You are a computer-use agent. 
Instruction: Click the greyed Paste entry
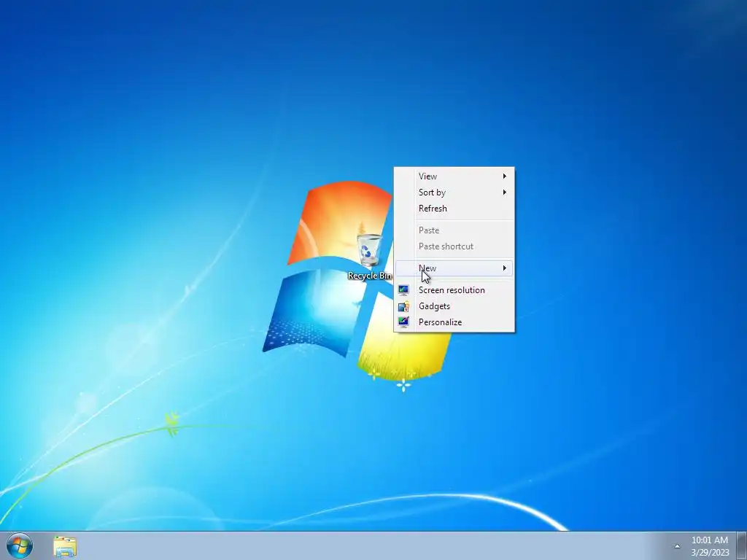tap(454, 230)
